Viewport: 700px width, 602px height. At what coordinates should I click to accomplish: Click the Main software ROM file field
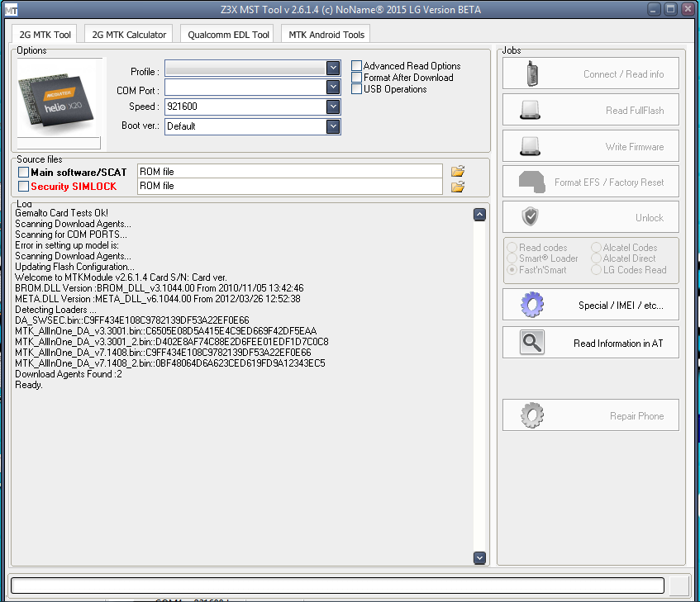(x=290, y=171)
